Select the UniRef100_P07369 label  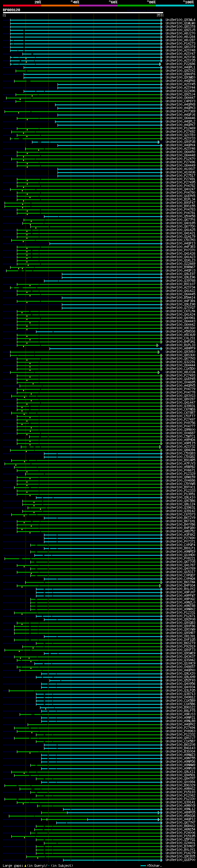(x=180, y=111)
